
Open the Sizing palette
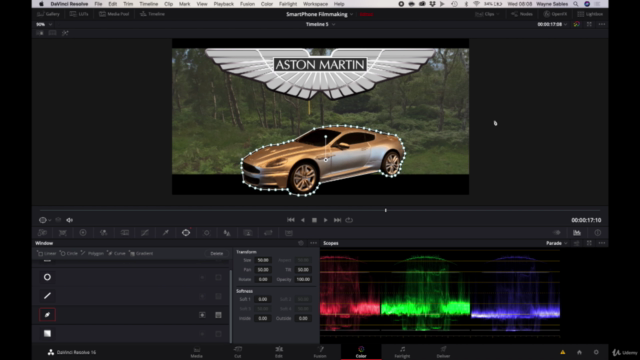pos(268,233)
